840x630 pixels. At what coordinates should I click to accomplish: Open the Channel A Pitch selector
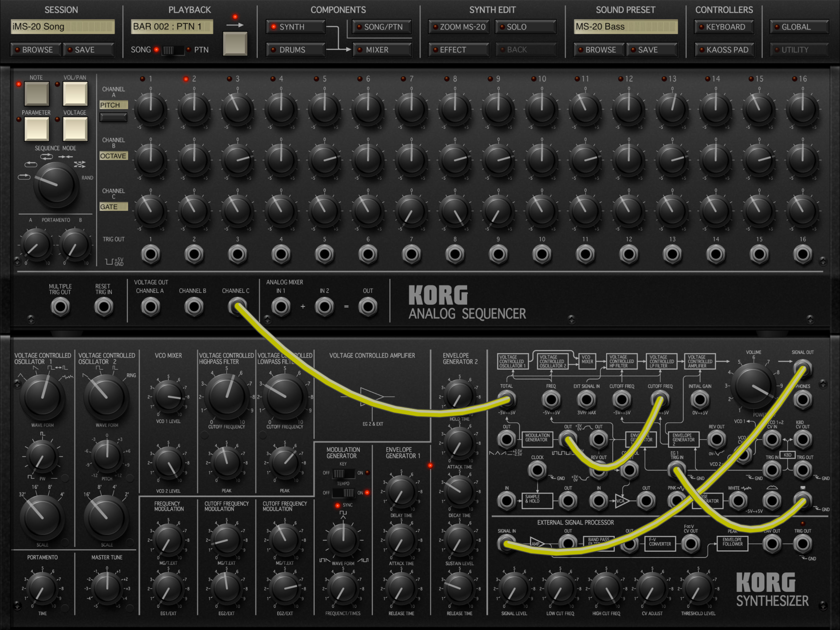(113, 105)
